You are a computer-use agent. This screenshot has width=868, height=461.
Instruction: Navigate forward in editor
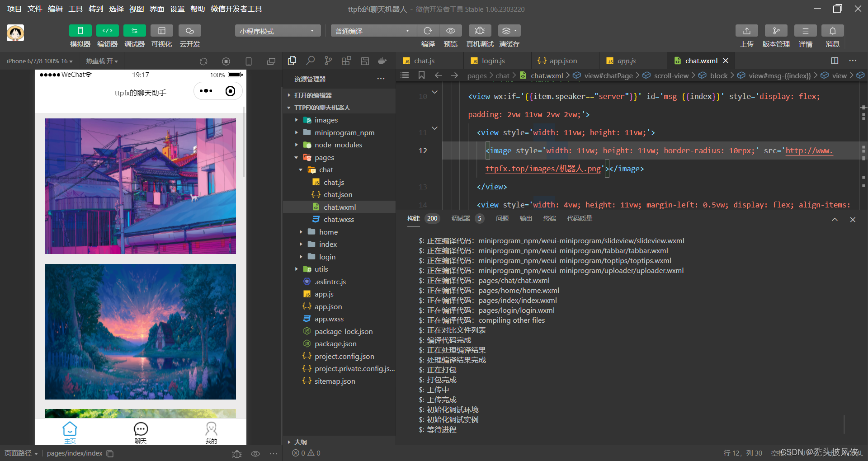pos(454,75)
